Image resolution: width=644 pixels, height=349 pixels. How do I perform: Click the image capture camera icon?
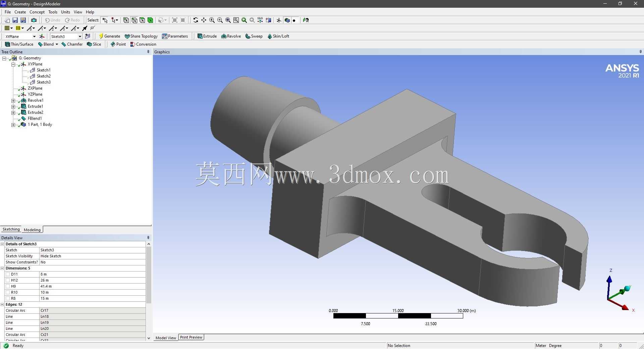pos(34,20)
